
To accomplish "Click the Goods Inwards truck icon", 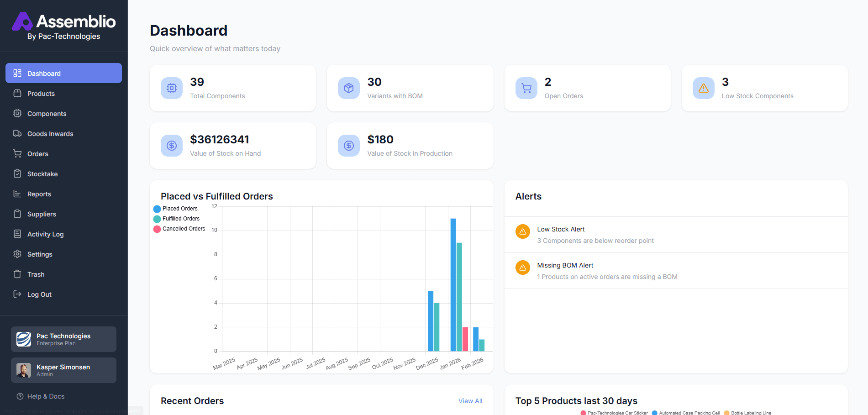I will coord(17,133).
